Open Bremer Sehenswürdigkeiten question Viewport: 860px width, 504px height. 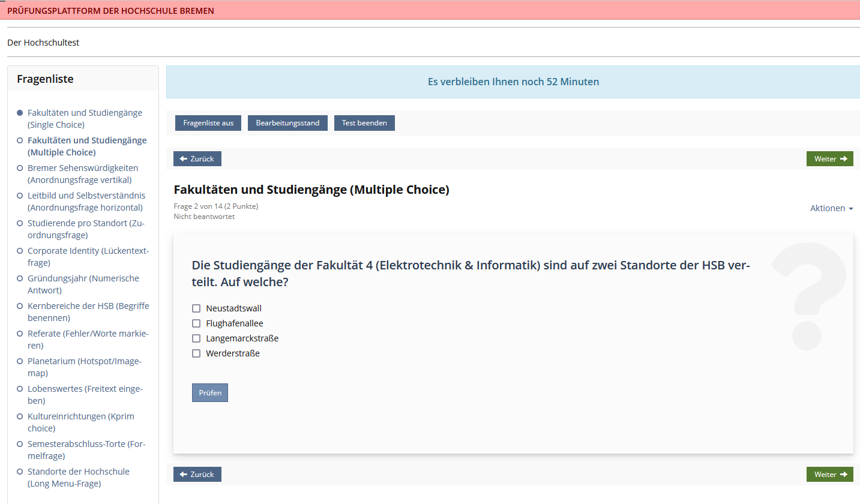(x=83, y=174)
